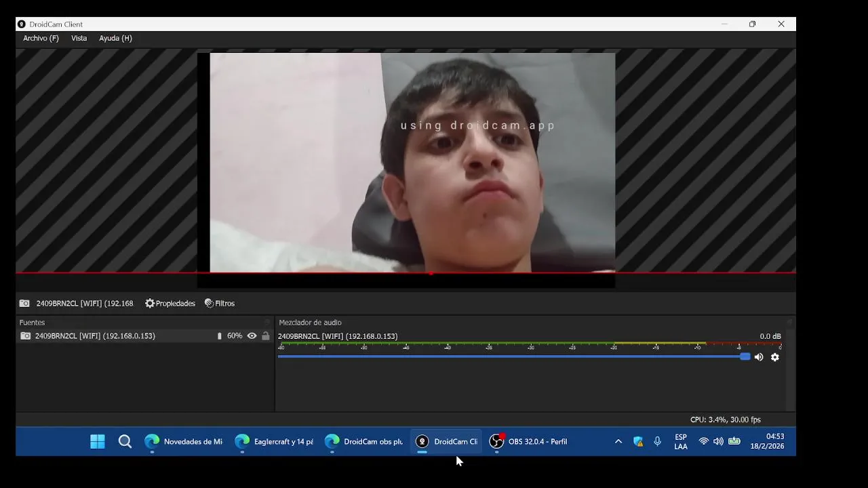Toggle visibility eye of the 2409BRN2CL source

point(252,336)
